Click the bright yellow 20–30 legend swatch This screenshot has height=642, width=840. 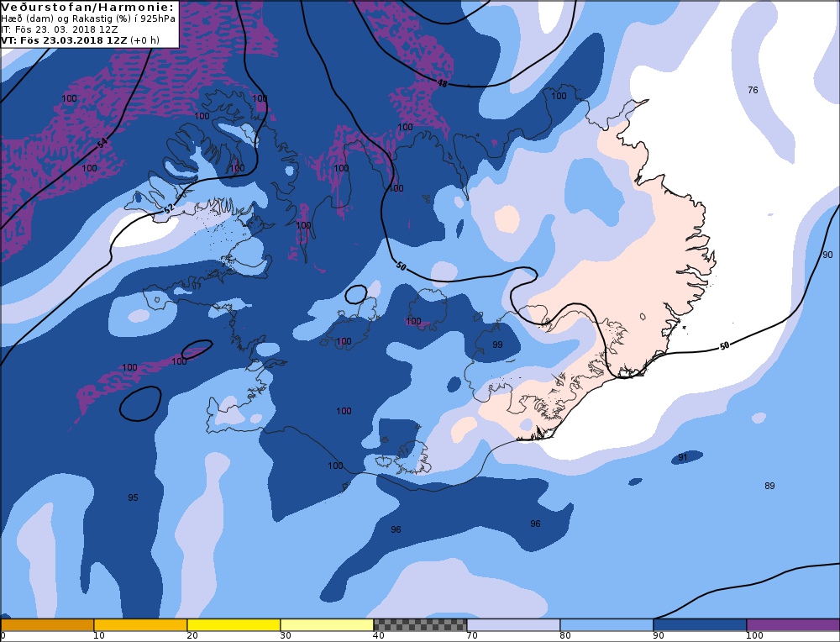coord(234,625)
